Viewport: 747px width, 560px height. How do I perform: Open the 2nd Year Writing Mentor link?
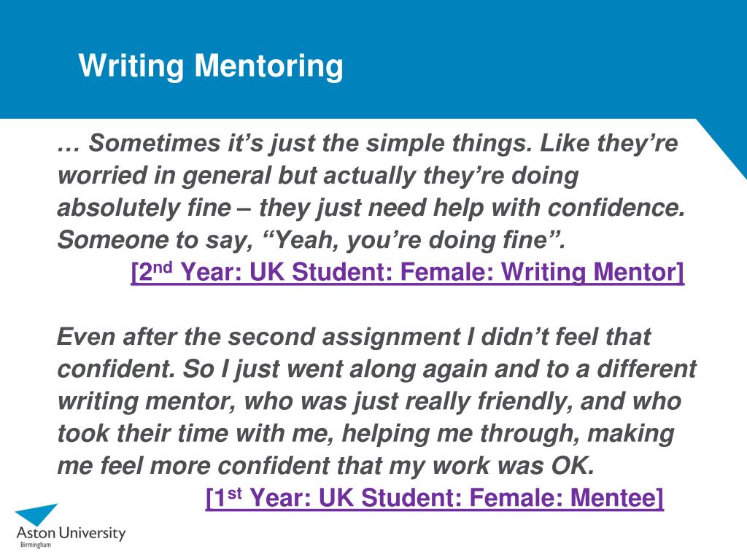[x=407, y=272]
